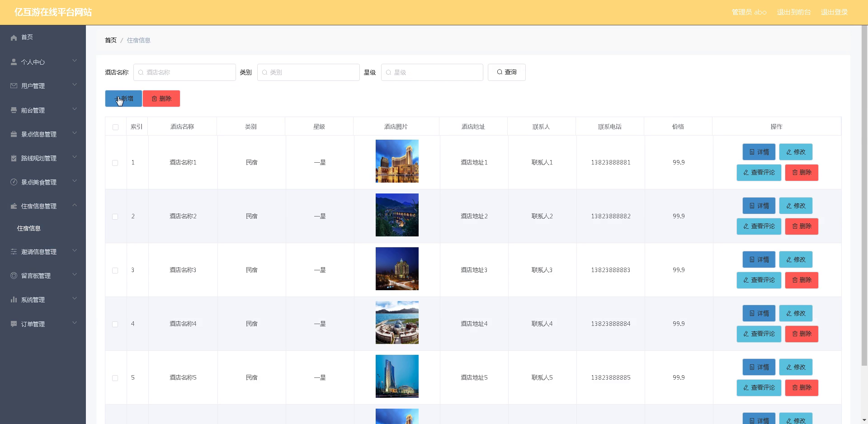Screen dimensions: 868x424
Task: Click the red 删除 button for 酒店名称1
Action: click(x=802, y=172)
